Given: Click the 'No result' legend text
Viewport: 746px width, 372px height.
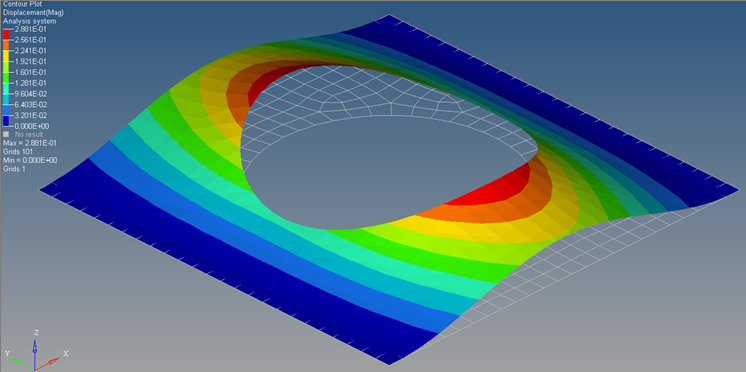Looking at the screenshot, I should point(29,135).
